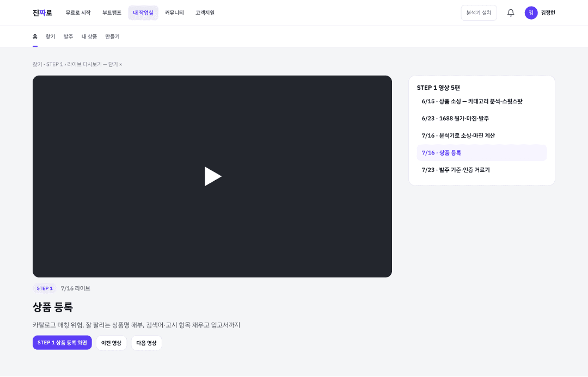Go to 이전 영상
Screen dimensions: 588x377
[x=112, y=343]
